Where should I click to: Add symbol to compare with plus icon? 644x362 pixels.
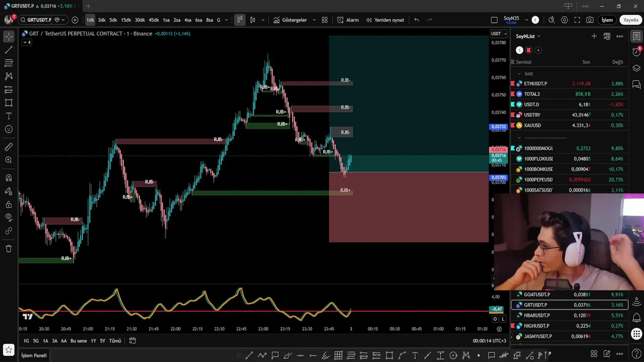tap(75, 20)
